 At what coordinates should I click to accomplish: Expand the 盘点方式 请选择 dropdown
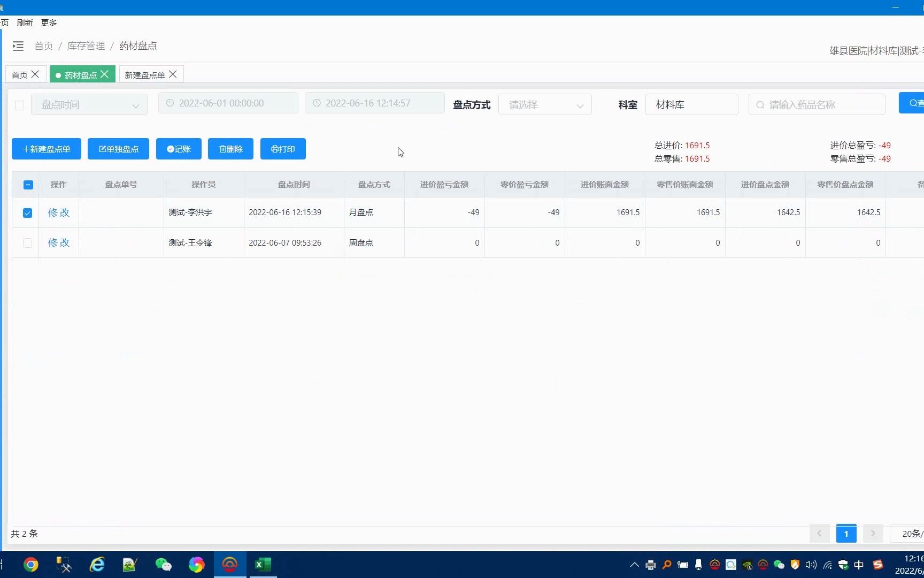pyautogui.click(x=545, y=104)
